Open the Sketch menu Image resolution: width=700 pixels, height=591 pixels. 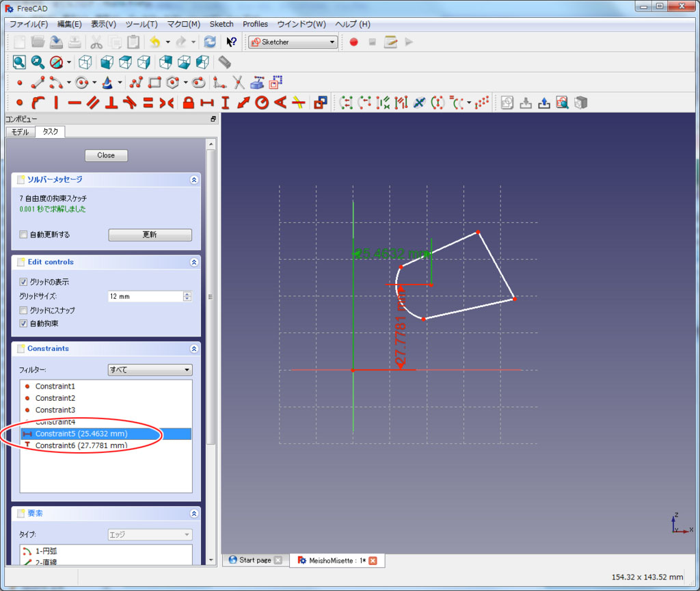point(221,24)
